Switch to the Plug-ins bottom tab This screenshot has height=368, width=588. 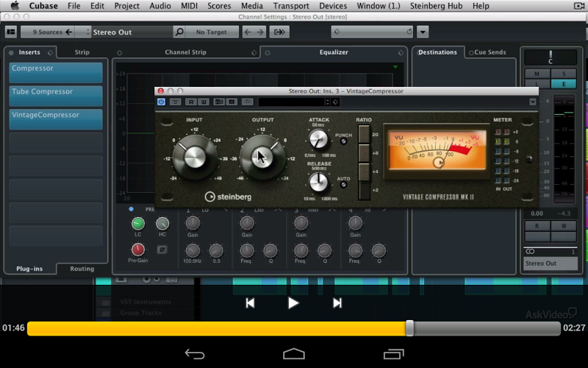29,269
